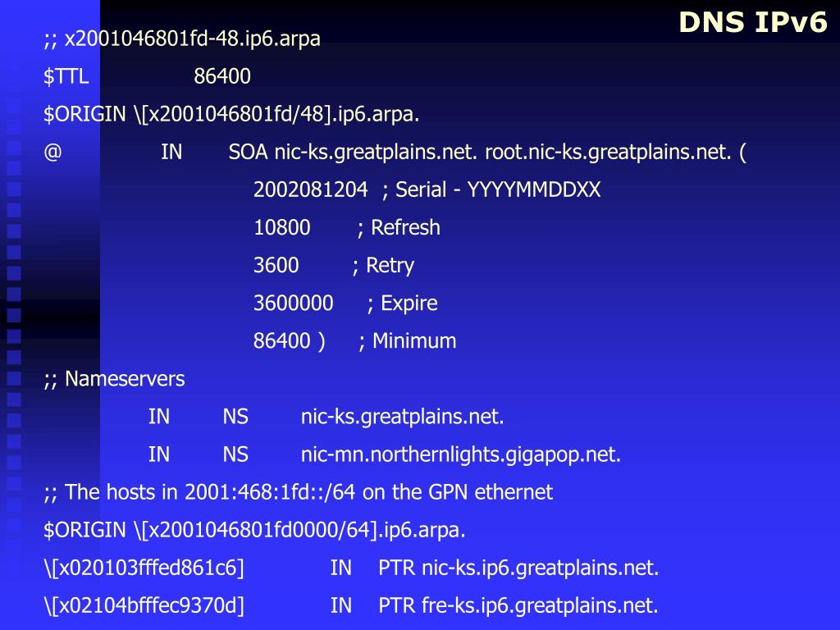Select the comment ';; x2001046801fd-48.ip6.arpa'

click(x=182, y=39)
